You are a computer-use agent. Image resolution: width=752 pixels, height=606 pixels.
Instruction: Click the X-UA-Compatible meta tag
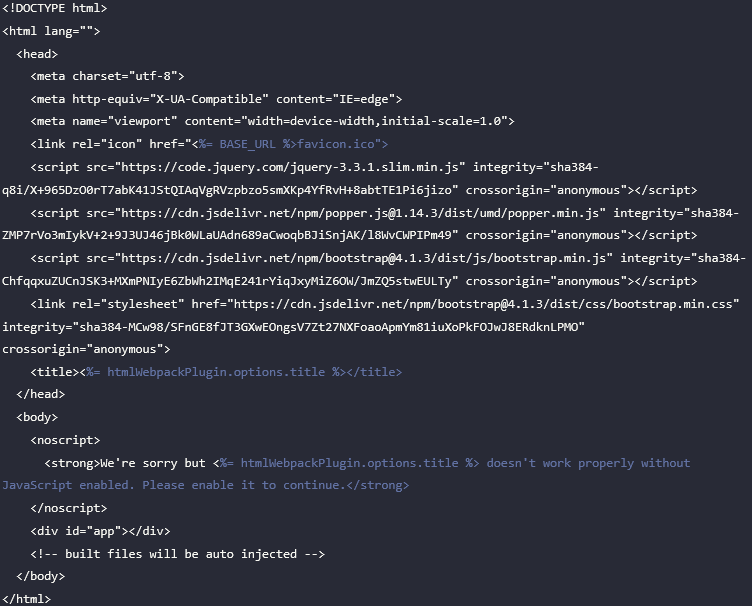pos(216,99)
